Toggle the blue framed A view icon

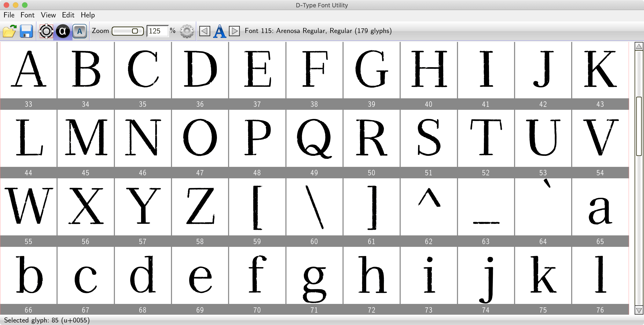click(80, 31)
